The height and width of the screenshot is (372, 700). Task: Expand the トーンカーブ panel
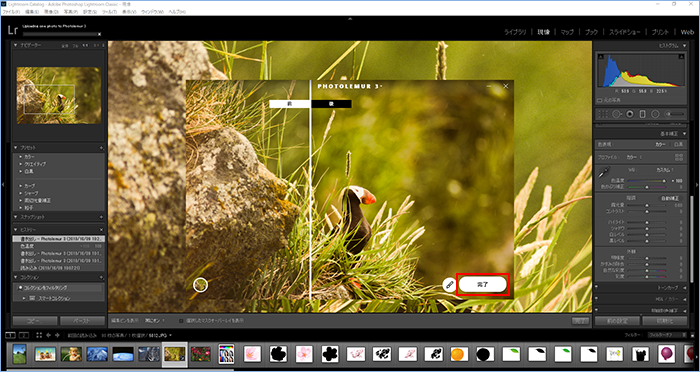[x=685, y=288]
